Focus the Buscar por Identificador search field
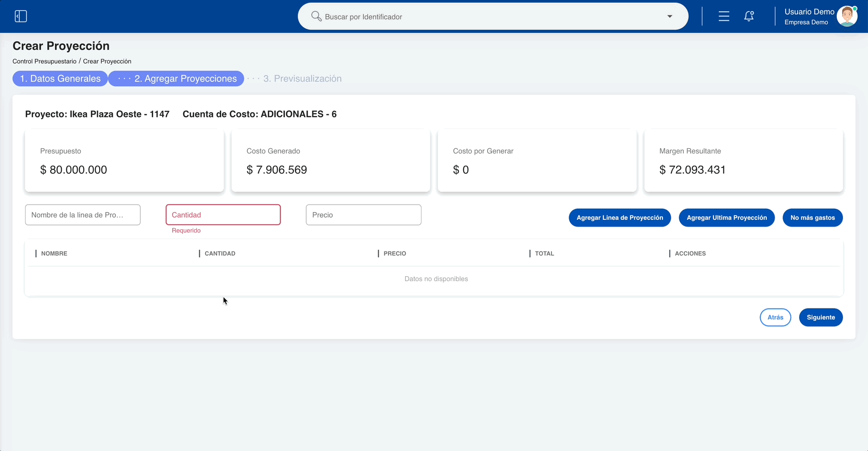This screenshot has height=451, width=868. (493, 16)
